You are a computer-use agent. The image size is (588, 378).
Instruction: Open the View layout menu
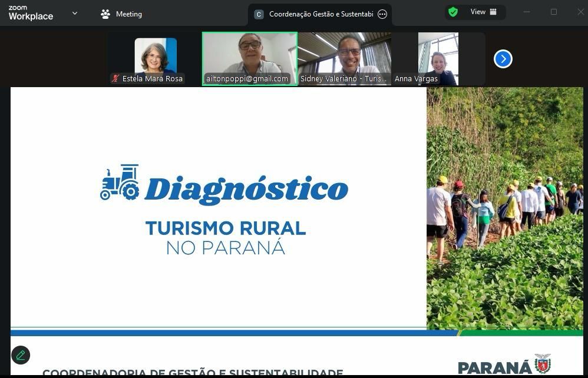coord(483,12)
